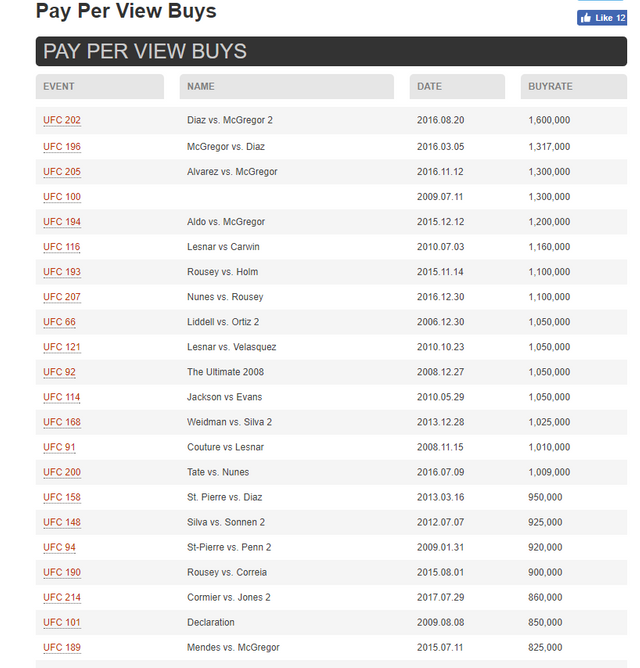Screen dimensions: 640x668
Task: Open the UFC 116 event link
Action: 62,247
